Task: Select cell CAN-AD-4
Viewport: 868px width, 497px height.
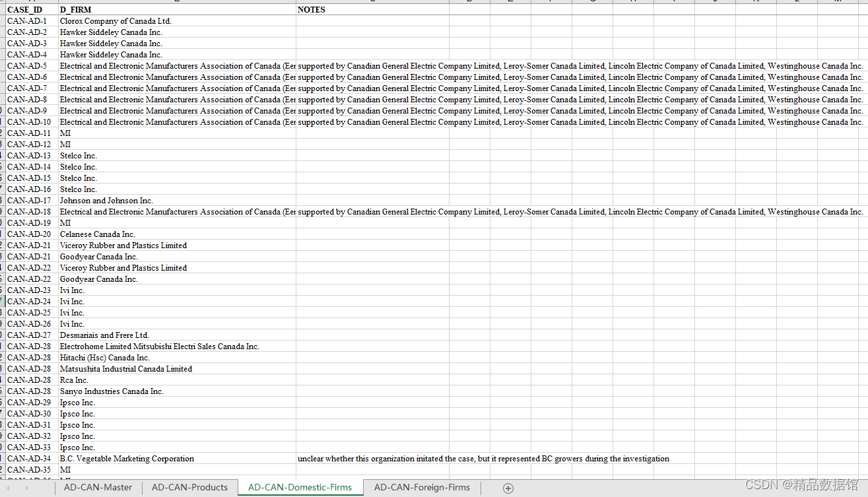Action: click(x=32, y=55)
